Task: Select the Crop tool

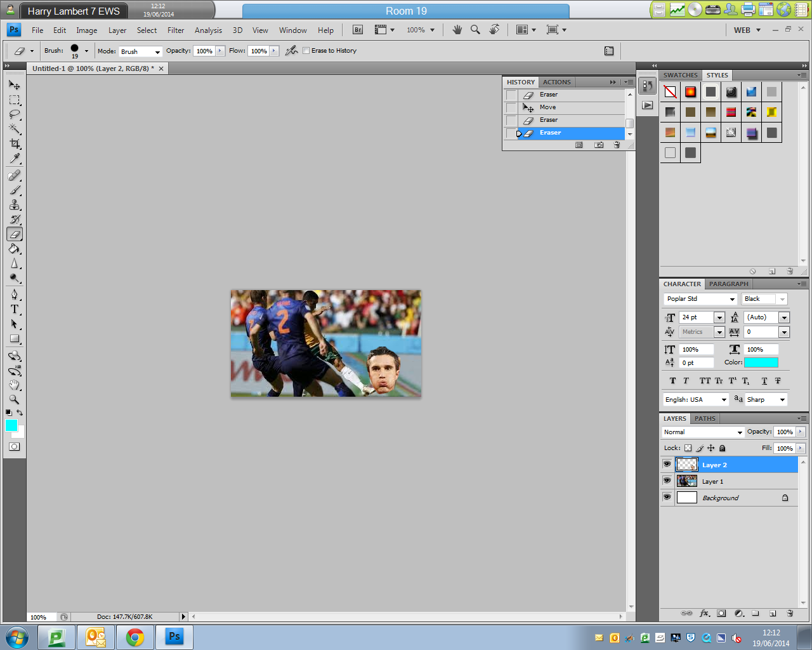Action: click(15, 144)
